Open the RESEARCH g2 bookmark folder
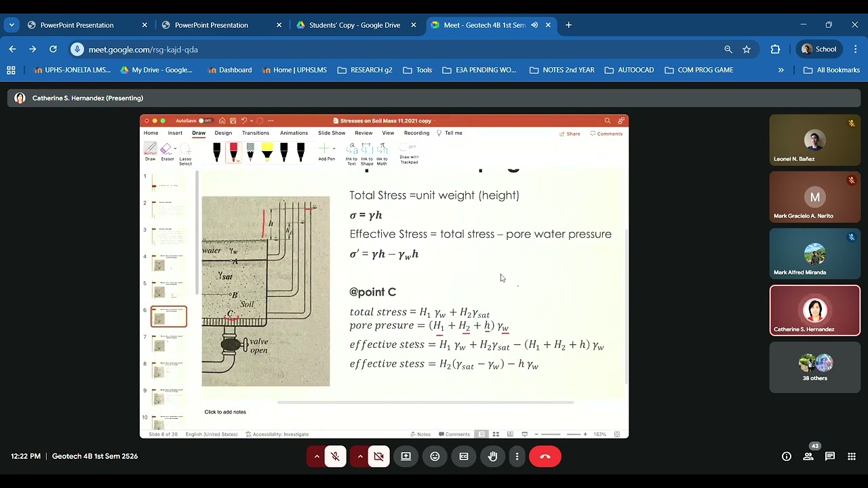 coord(365,70)
